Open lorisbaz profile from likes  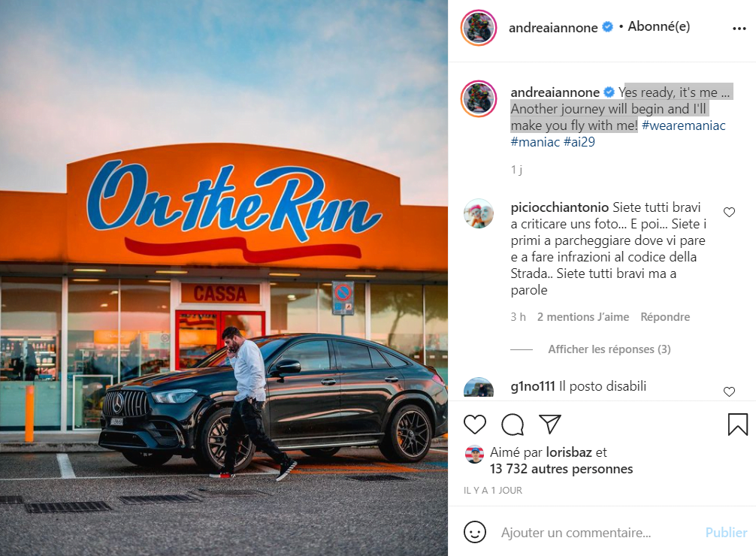tap(569, 452)
